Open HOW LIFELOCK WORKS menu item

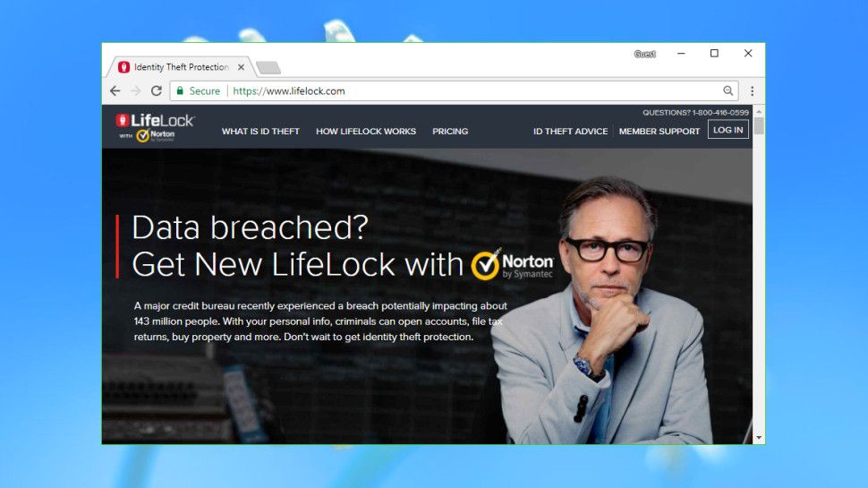coord(366,132)
